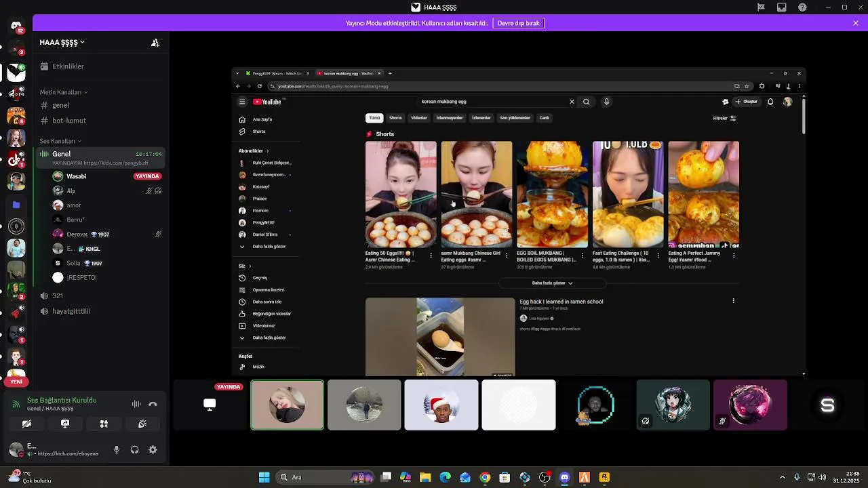Click the Egg hack I learned in ramen school title

561,302
